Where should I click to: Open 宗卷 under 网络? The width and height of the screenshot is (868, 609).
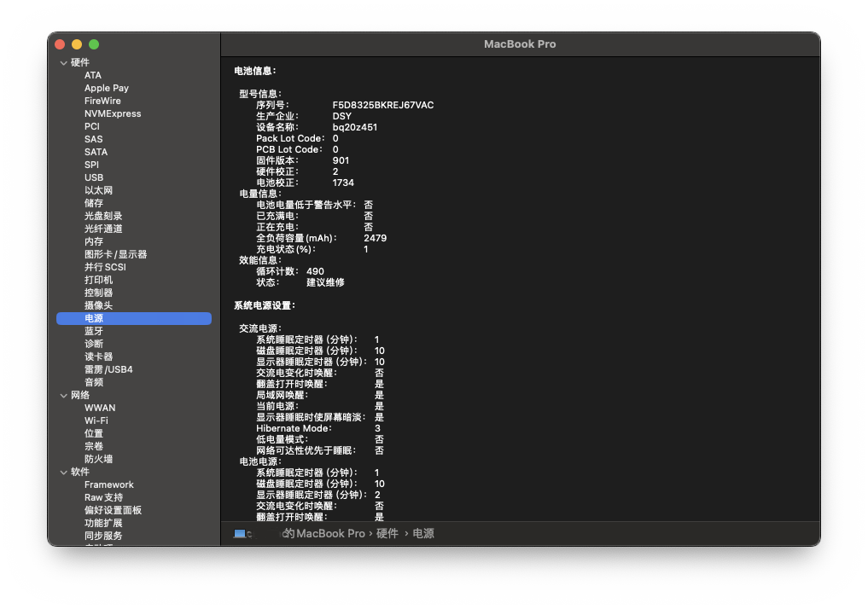tap(94, 446)
